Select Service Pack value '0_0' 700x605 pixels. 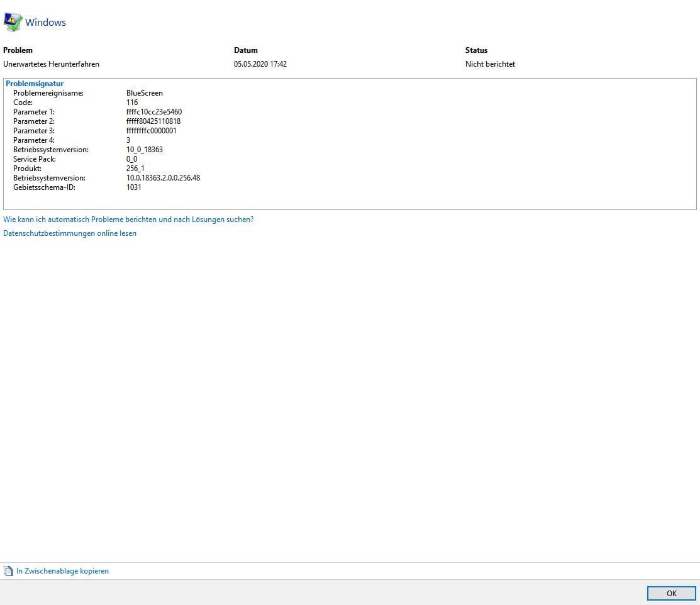[131, 159]
